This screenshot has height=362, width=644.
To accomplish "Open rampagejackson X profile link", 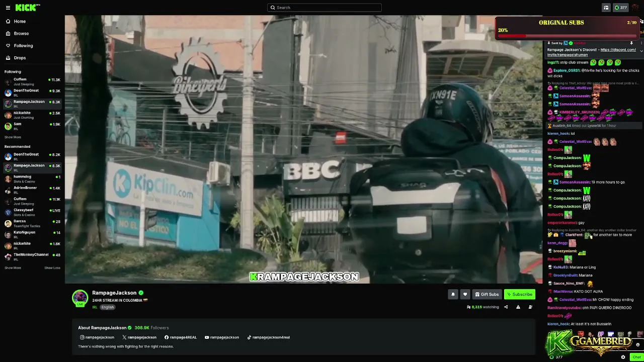I will (x=139, y=337).
